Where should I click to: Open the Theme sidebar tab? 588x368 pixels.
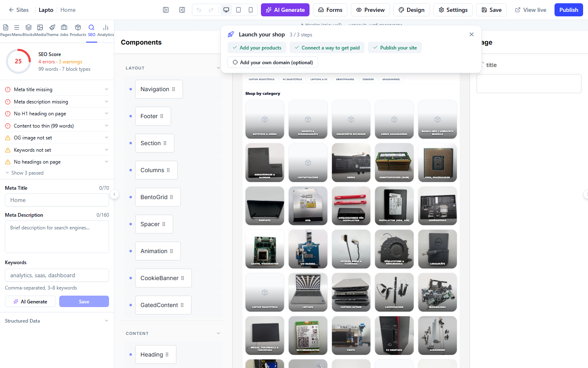click(52, 30)
